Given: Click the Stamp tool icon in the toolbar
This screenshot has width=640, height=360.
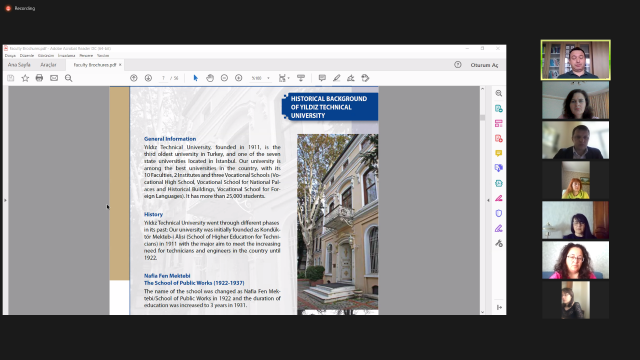Looking at the screenshot, I should [365, 78].
